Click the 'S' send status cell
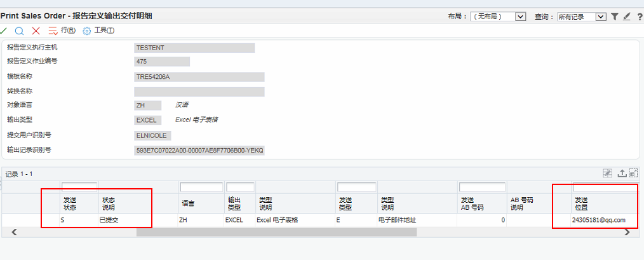Image resolution: width=644 pixels, height=260 pixels. click(x=79, y=220)
